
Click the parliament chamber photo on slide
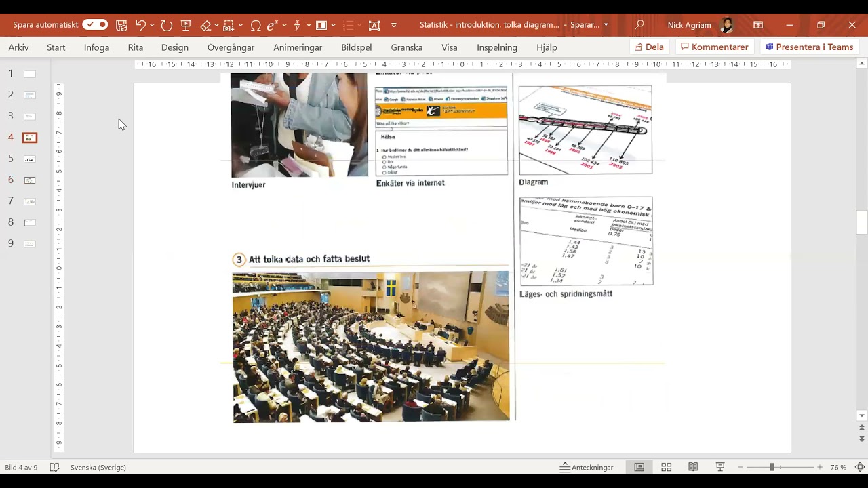coord(371,346)
